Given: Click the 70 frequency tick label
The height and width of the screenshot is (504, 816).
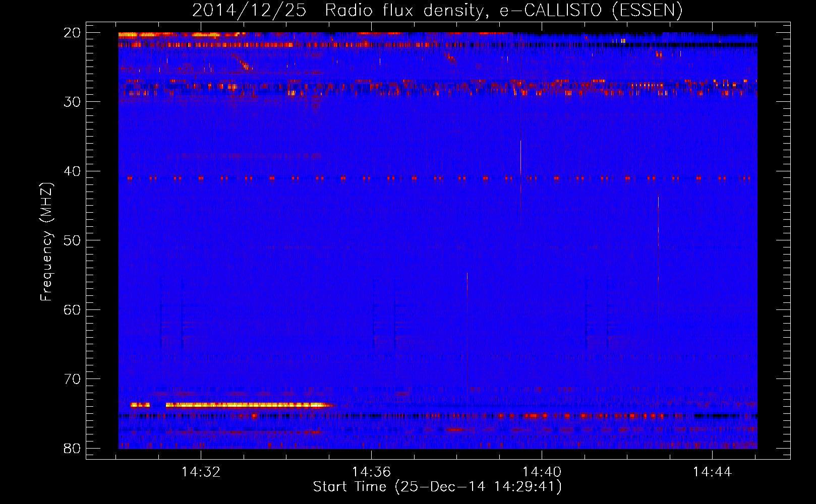Looking at the screenshot, I should [x=73, y=379].
